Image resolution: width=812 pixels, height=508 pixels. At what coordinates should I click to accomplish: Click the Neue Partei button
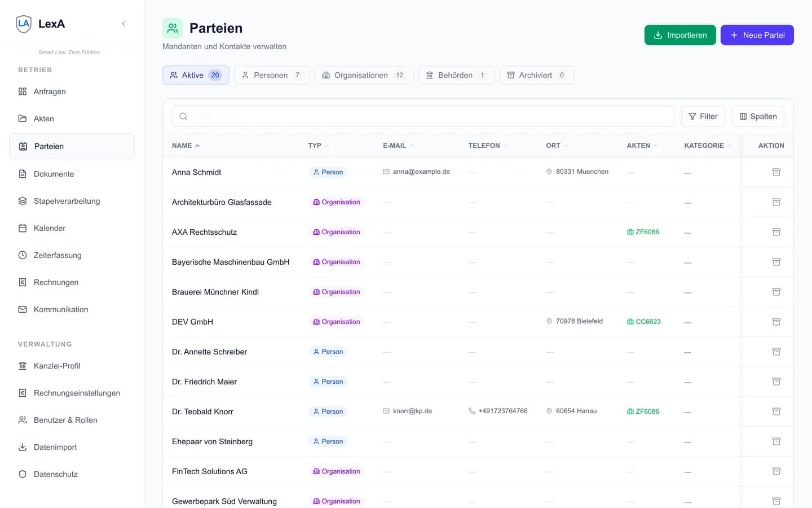coord(757,35)
